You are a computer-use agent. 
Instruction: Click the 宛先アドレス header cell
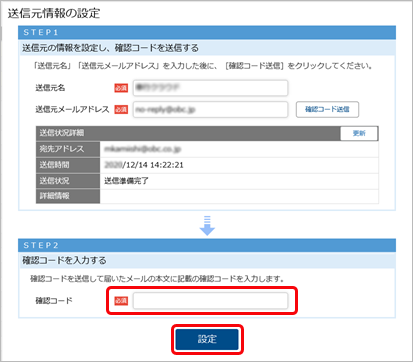tap(68, 149)
